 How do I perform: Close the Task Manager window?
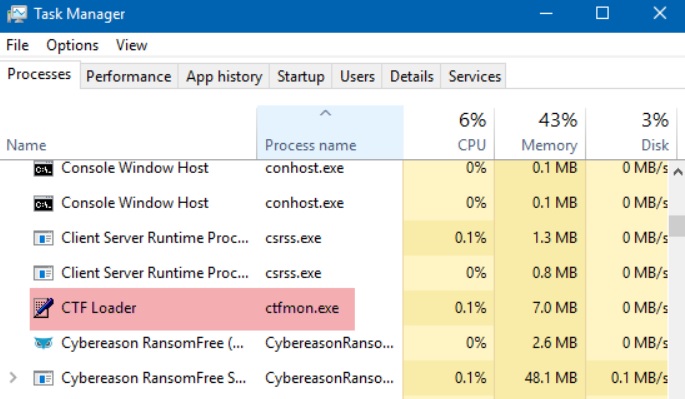point(659,14)
